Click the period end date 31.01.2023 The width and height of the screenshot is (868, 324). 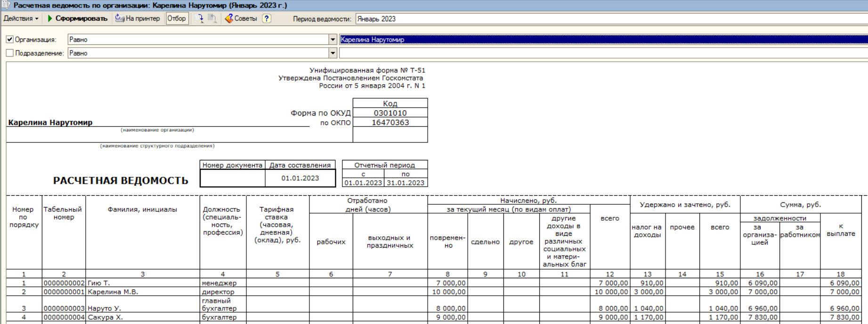(406, 183)
